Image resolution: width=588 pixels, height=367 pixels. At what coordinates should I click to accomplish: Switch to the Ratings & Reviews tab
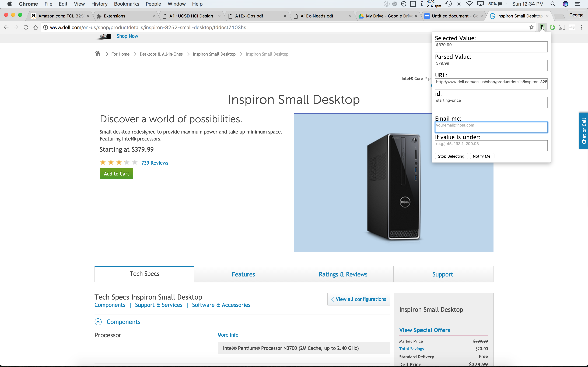343,274
